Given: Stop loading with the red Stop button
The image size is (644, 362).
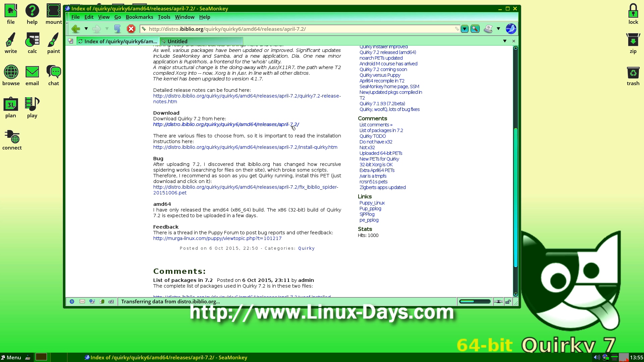Looking at the screenshot, I should [x=131, y=29].
